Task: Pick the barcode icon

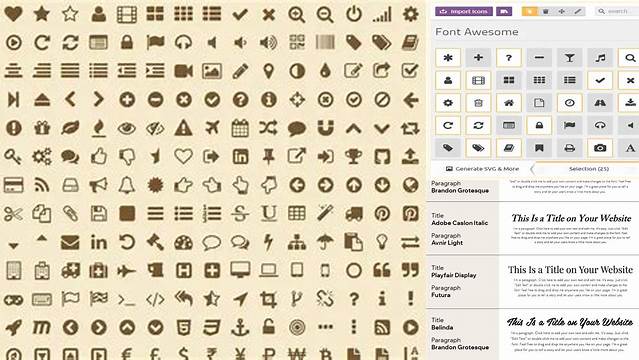Action: pos(325,42)
